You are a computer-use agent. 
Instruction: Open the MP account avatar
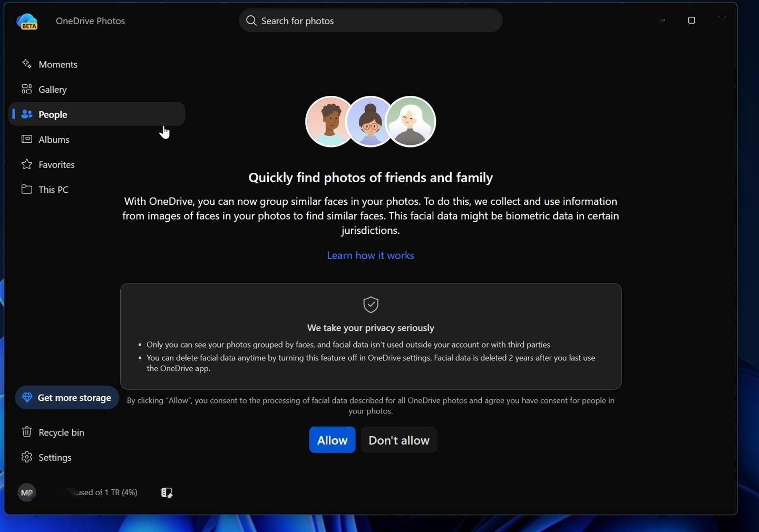(x=27, y=492)
